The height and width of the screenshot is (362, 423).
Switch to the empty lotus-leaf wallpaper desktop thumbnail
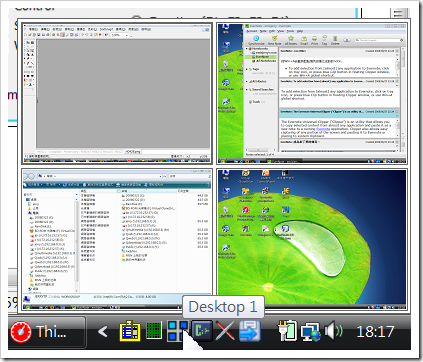pyautogui.click(x=312, y=240)
